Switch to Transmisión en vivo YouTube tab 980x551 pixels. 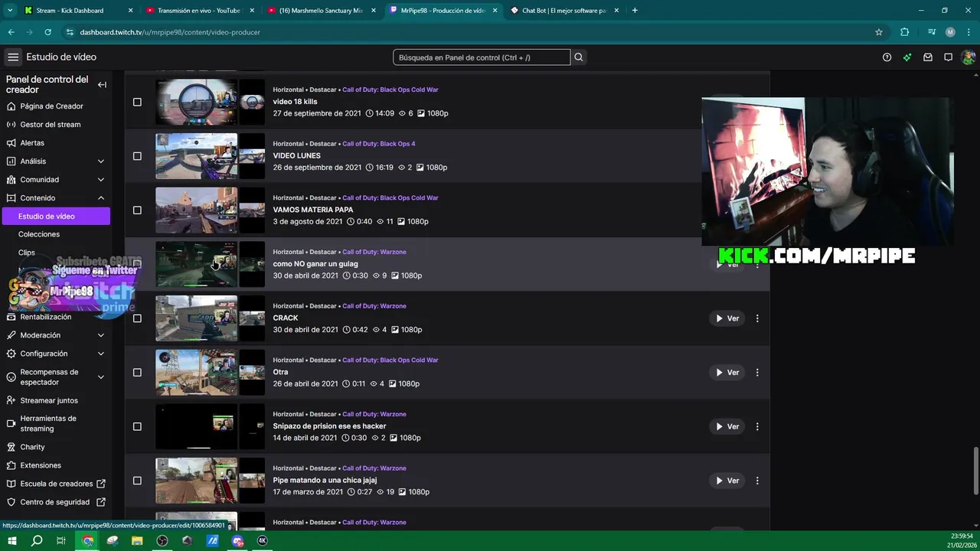201,11
